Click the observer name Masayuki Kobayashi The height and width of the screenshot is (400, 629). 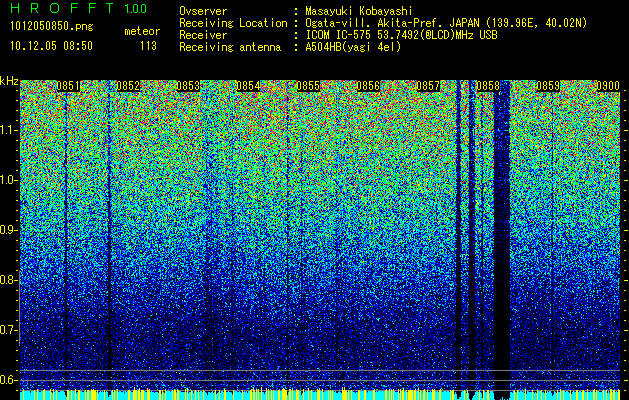pyautogui.click(x=359, y=11)
